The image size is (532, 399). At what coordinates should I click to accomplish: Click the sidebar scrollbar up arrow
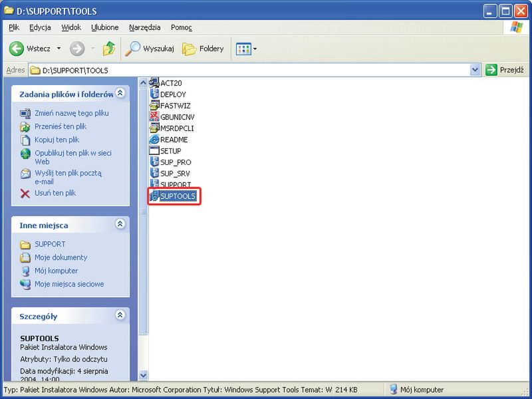tap(143, 82)
